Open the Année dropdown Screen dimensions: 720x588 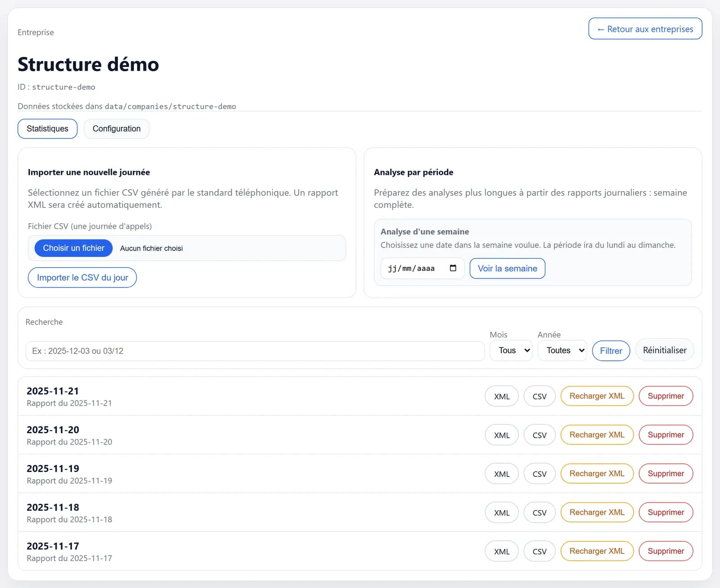(562, 350)
